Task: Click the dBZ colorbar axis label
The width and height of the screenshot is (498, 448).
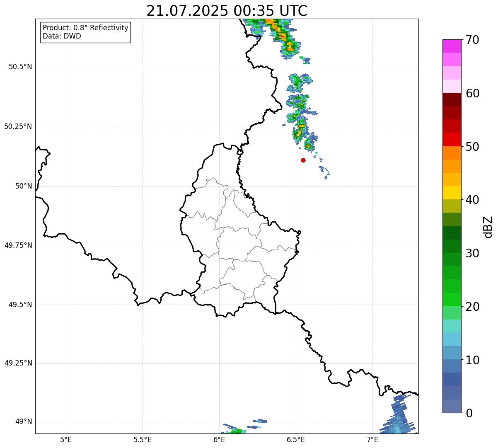Action: [x=488, y=227]
